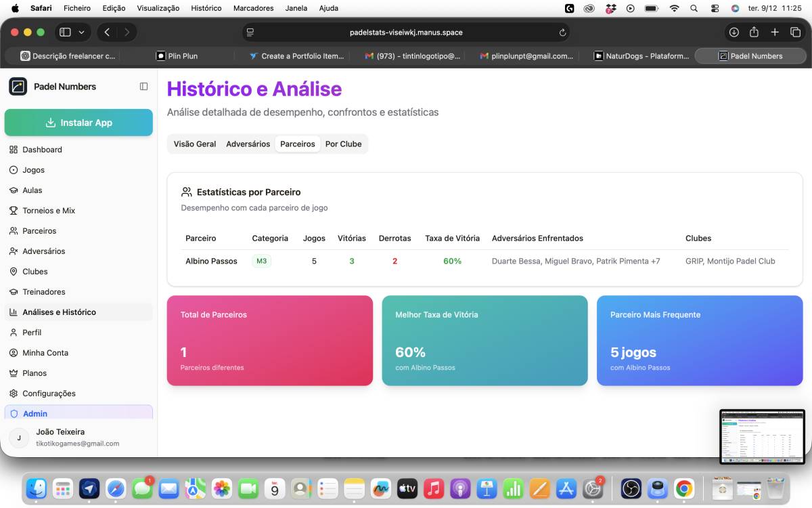Image resolution: width=812 pixels, height=508 pixels.
Task: Switch to Visão Geral tab
Action: pyautogui.click(x=195, y=144)
